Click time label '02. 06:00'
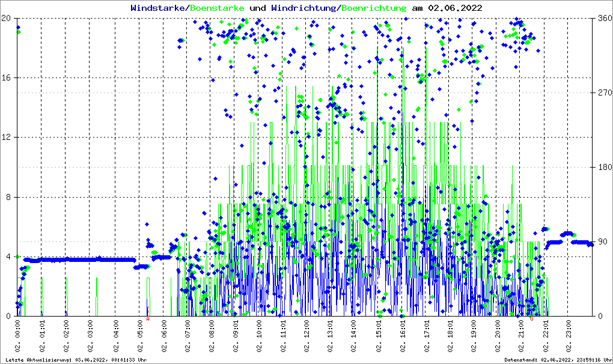The image size is (613, 364). pos(164,336)
